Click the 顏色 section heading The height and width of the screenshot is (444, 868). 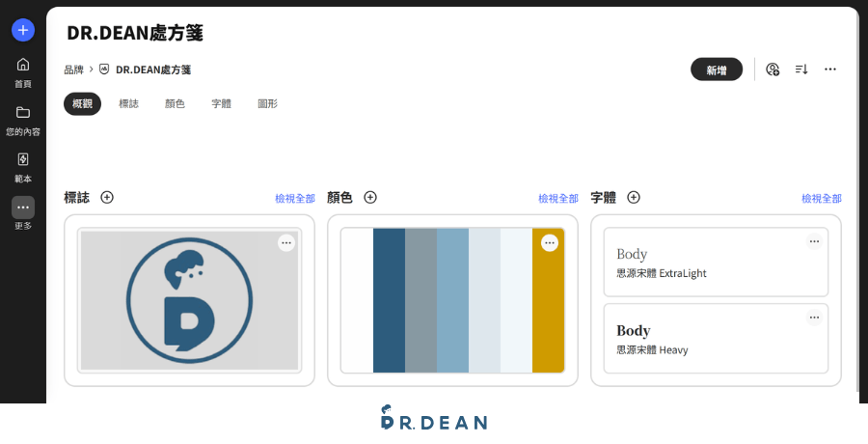339,197
